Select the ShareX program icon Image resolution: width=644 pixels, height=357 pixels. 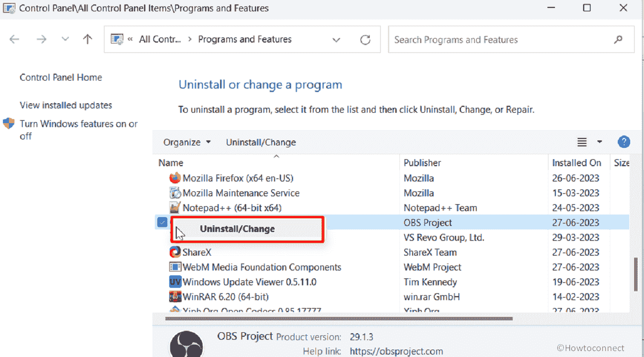pos(175,252)
